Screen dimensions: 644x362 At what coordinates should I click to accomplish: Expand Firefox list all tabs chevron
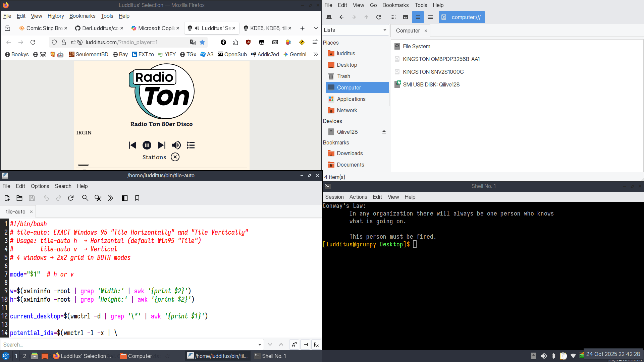316,28
